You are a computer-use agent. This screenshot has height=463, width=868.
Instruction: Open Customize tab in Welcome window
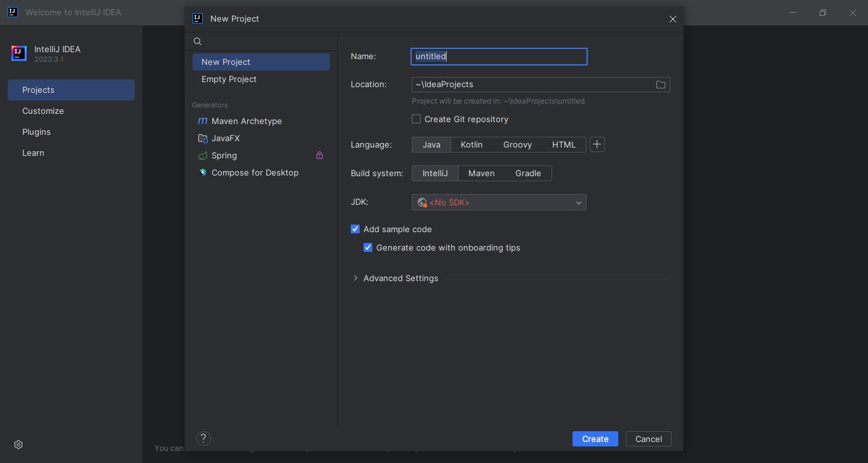tap(71, 111)
